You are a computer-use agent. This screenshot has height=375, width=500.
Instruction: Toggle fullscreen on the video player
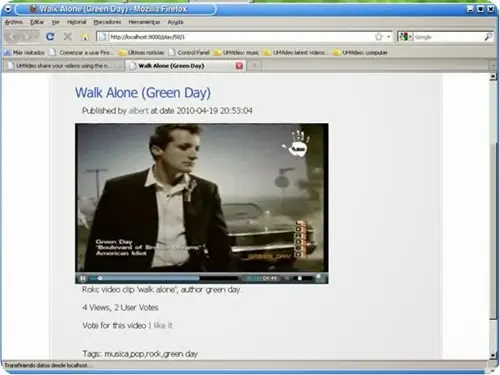[320, 278]
